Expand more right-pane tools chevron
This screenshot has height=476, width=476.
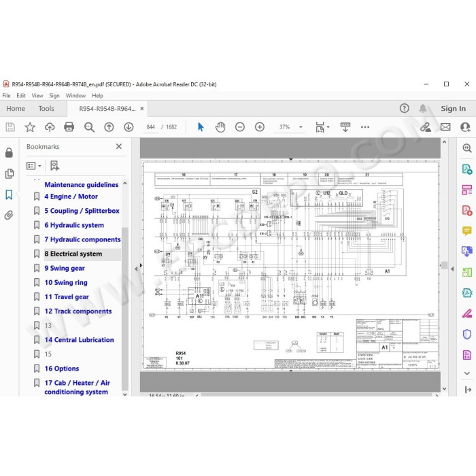coord(467,373)
